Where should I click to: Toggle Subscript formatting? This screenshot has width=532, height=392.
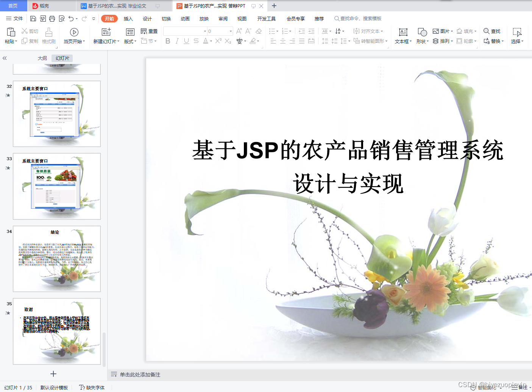228,41
